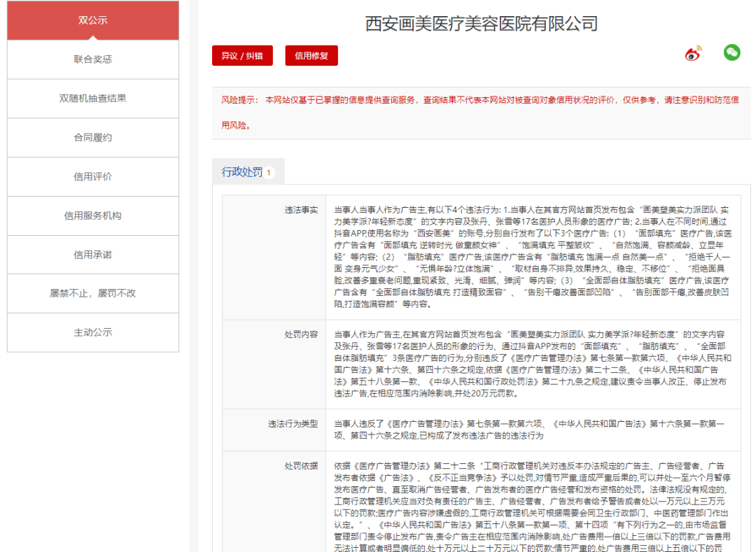Select 双公示 in the sidebar

point(93,21)
